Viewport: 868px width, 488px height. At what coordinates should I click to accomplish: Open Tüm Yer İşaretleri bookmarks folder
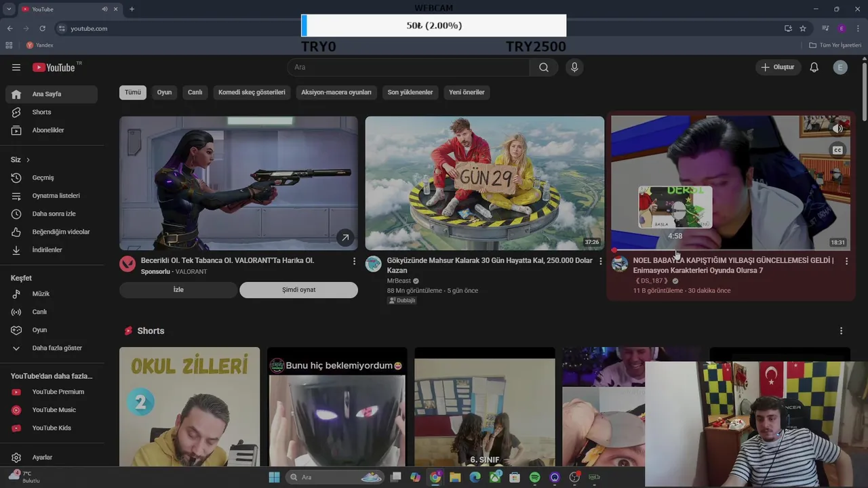(x=835, y=45)
